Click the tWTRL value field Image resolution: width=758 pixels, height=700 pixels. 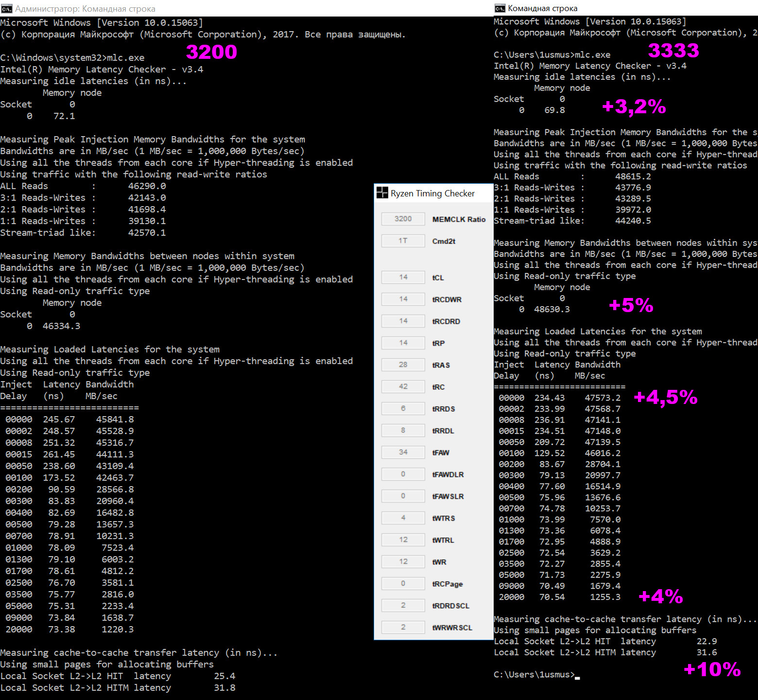click(403, 540)
